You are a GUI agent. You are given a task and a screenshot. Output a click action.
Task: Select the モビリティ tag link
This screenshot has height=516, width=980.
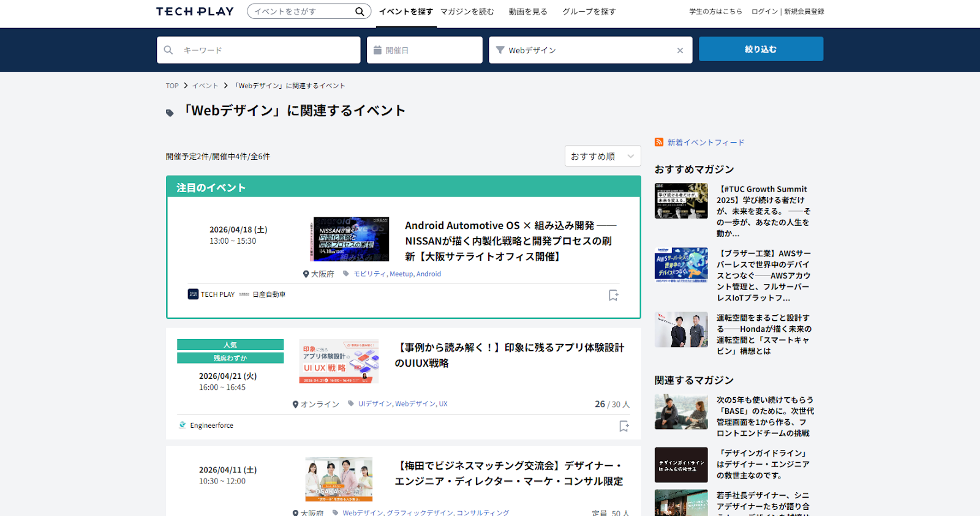point(369,274)
